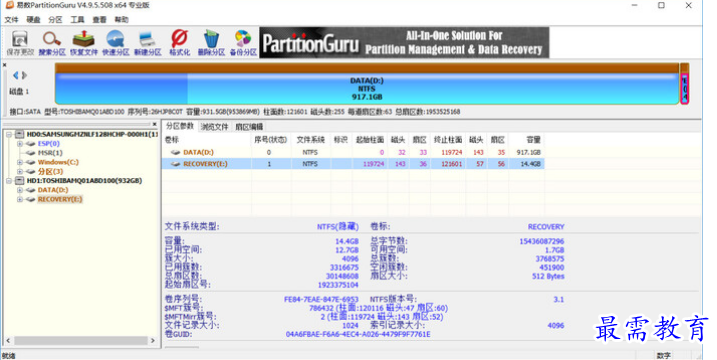Switch to the 分区参数 tab
The width and height of the screenshot is (717, 360).
180,126
